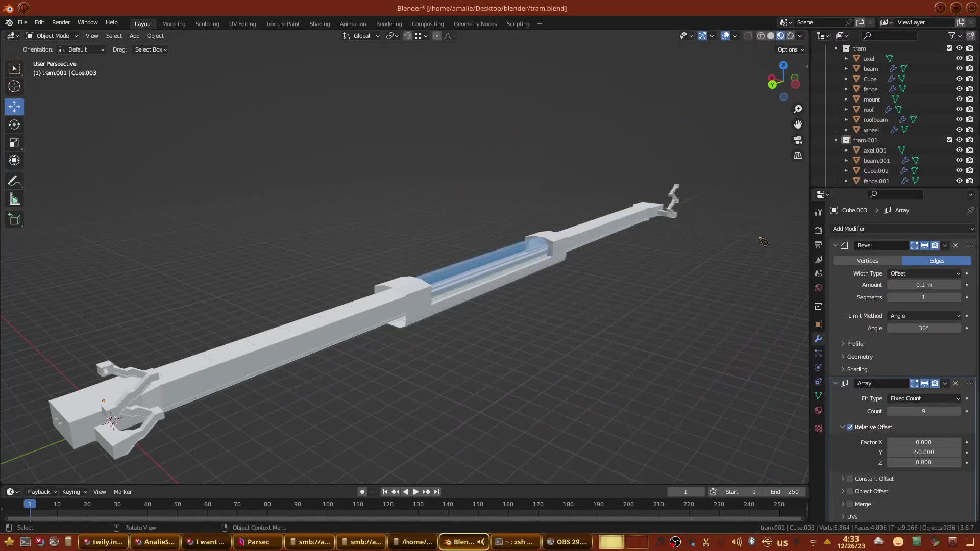Screen dimensions: 980x551
Task: Expand the Profile section of Bevel
Action: pyautogui.click(x=855, y=344)
